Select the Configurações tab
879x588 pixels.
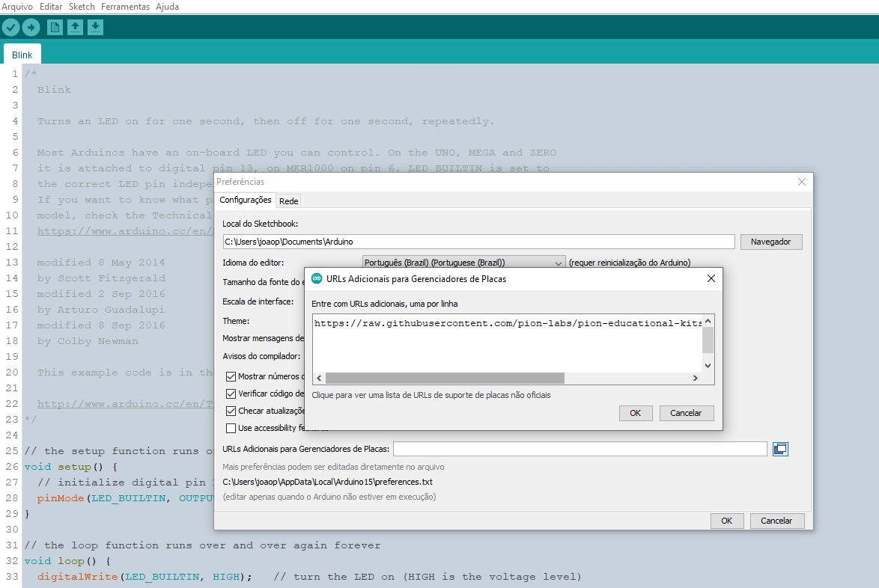coord(246,200)
